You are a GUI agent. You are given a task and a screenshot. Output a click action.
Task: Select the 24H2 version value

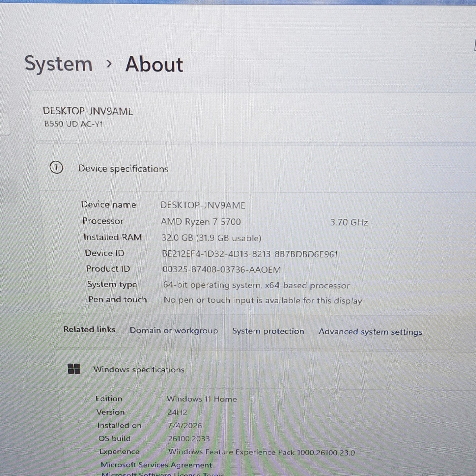177,412
